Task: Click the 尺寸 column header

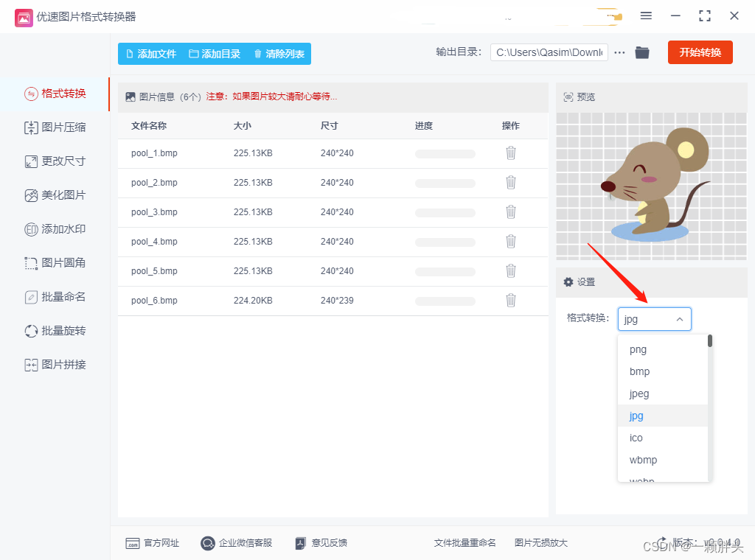Action: coord(330,125)
